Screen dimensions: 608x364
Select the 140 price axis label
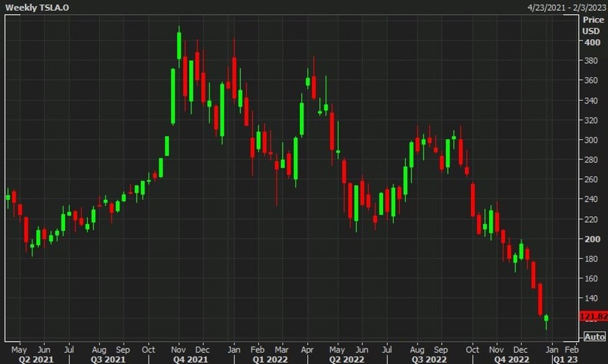592,298
